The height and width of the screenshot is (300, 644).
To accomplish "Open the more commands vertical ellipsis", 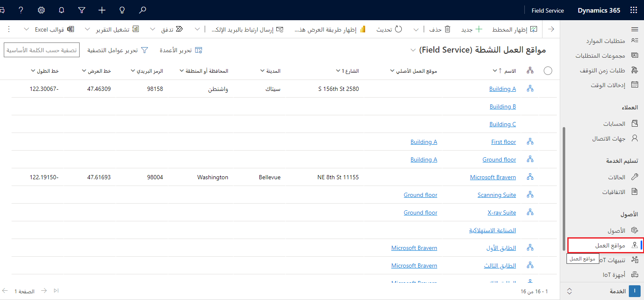I will coord(9,29).
